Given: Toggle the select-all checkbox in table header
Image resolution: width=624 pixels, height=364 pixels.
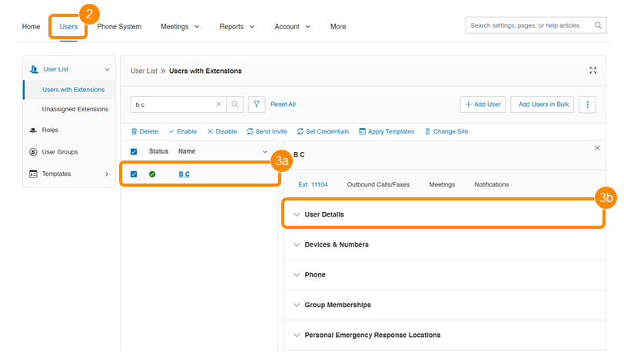Looking at the screenshot, I should pos(134,152).
